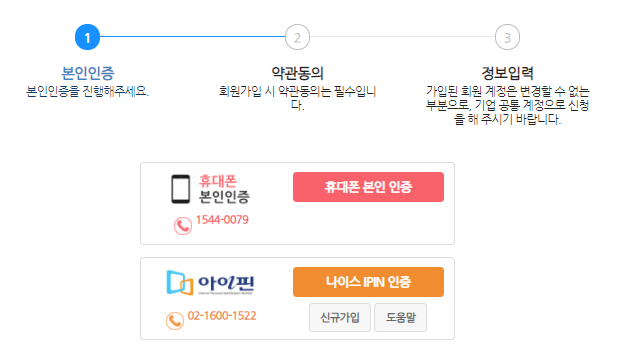Click the 02-1600-1522 phone number
This screenshot has height=363, width=623.
[x=222, y=316]
